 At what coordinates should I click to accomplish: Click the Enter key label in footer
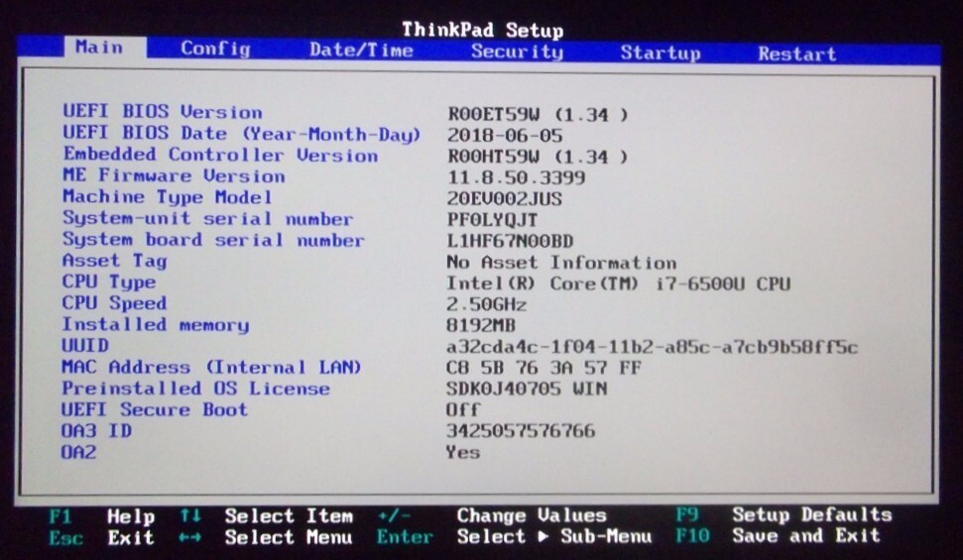click(x=404, y=537)
